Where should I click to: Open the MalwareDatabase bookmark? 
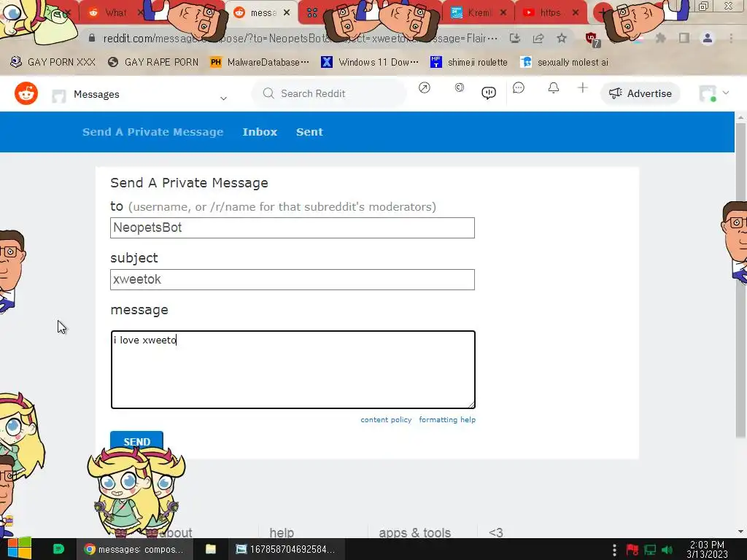click(x=260, y=62)
